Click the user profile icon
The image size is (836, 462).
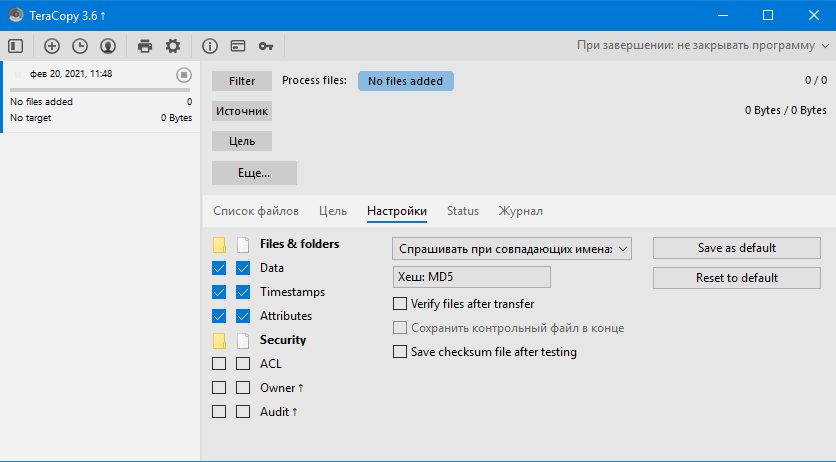108,46
